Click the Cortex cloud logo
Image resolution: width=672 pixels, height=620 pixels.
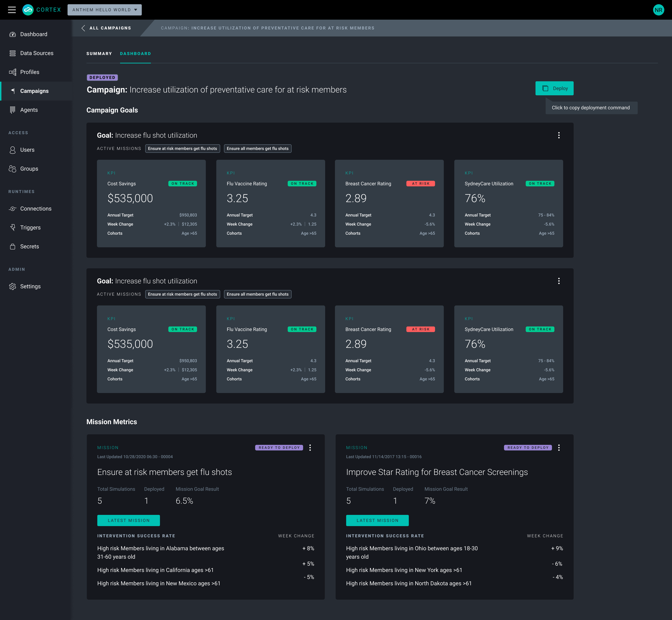pos(28,10)
